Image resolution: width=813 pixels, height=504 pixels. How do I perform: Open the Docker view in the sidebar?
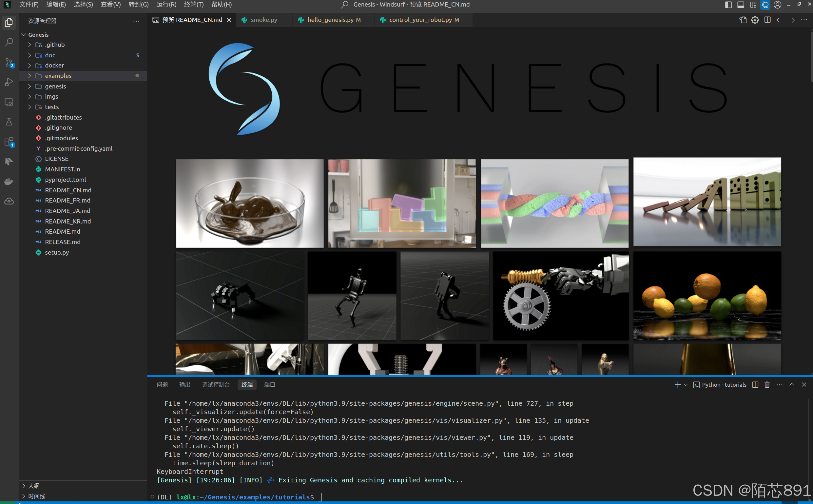9,181
